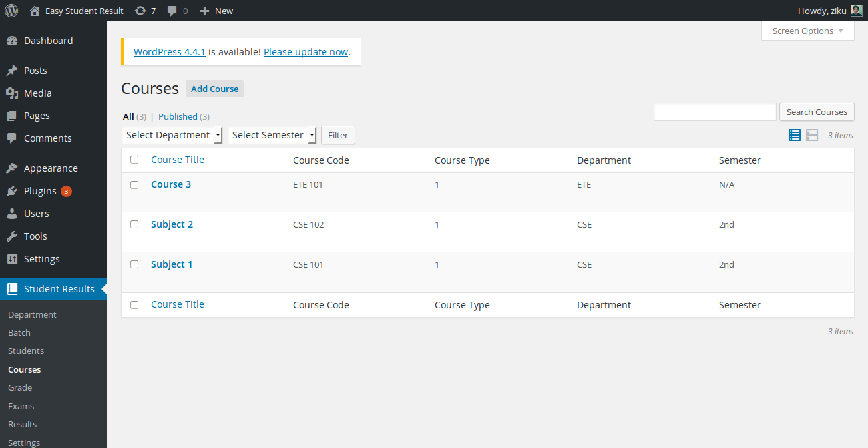Image resolution: width=868 pixels, height=448 pixels.
Task: Check the box for Course 3
Action: (134, 184)
